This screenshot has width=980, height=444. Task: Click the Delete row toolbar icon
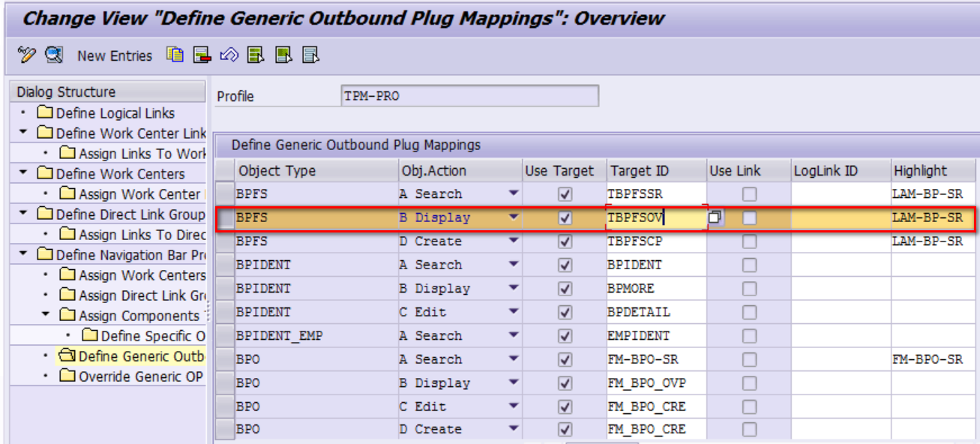pyautogui.click(x=202, y=55)
